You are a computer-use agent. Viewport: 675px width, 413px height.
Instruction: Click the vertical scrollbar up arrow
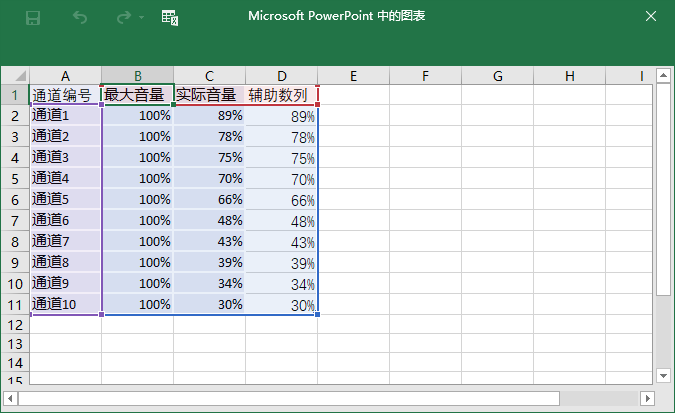pyautogui.click(x=663, y=75)
